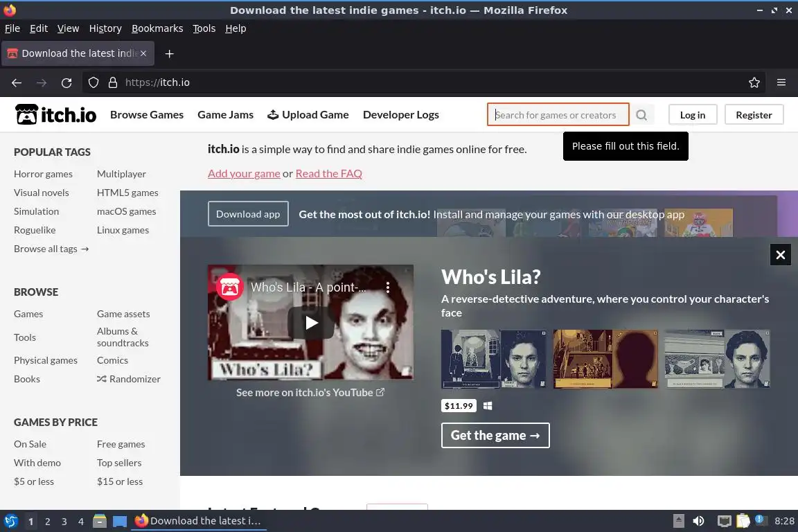Click the volume icon in system tray
798x532 pixels.
pos(698,521)
